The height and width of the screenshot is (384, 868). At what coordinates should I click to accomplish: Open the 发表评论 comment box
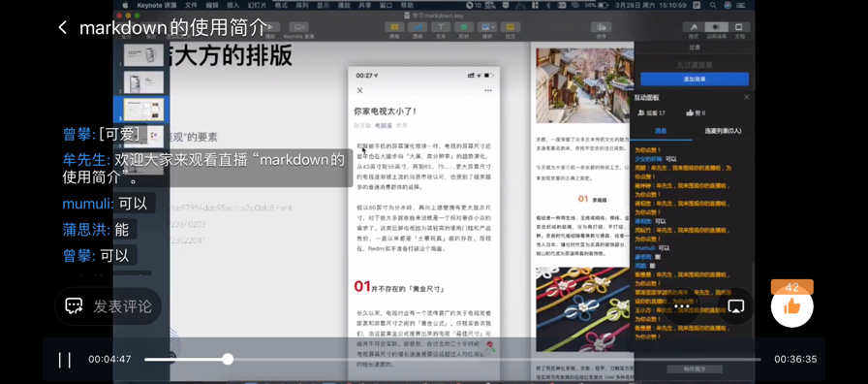pos(108,305)
